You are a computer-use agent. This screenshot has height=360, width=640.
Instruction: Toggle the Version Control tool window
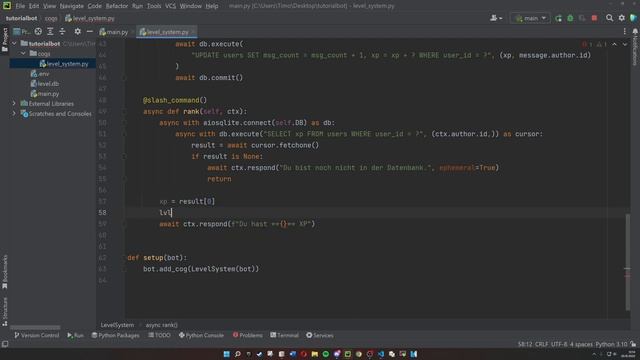37,335
